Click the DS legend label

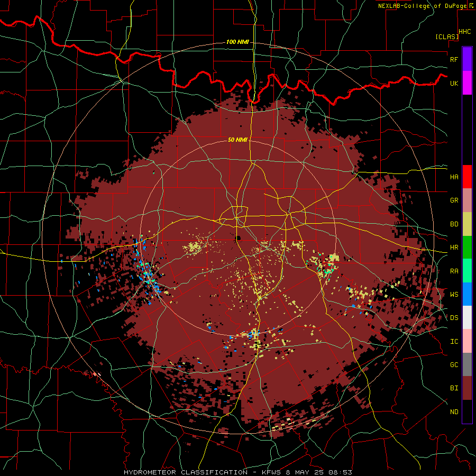[x=454, y=318]
